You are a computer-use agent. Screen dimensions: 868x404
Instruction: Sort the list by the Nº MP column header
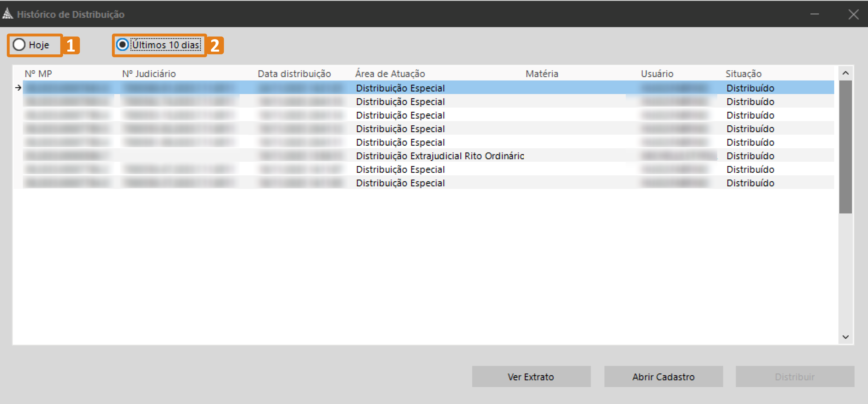pyautogui.click(x=38, y=74)
